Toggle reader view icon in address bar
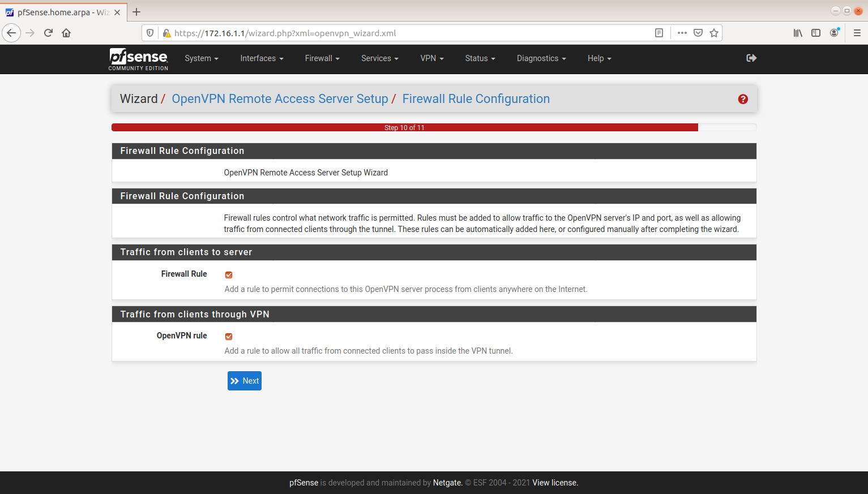The height and width of the screenshot is (494, 868). pyautogui.click(x=659, y=33)
